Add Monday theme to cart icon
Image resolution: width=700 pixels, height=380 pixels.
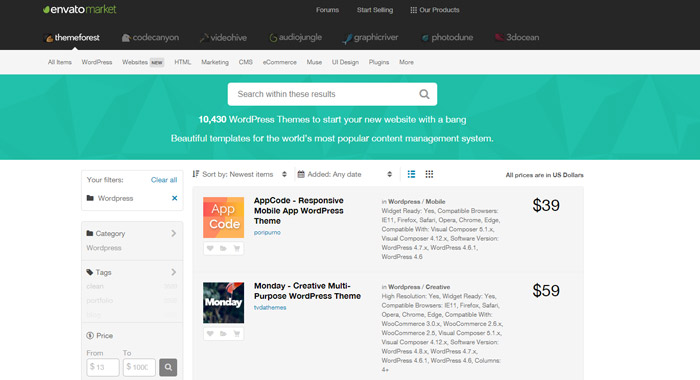(237, 334)
